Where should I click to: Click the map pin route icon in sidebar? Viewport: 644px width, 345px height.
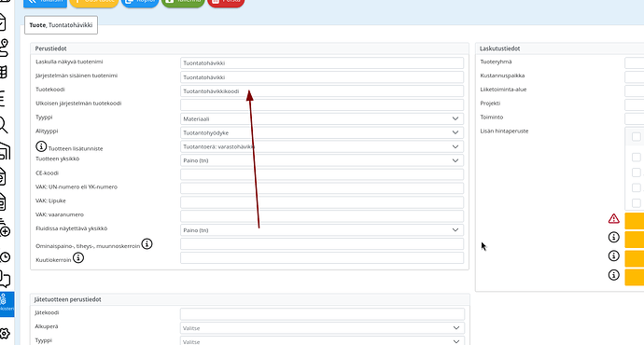click(x=4, y=48)
